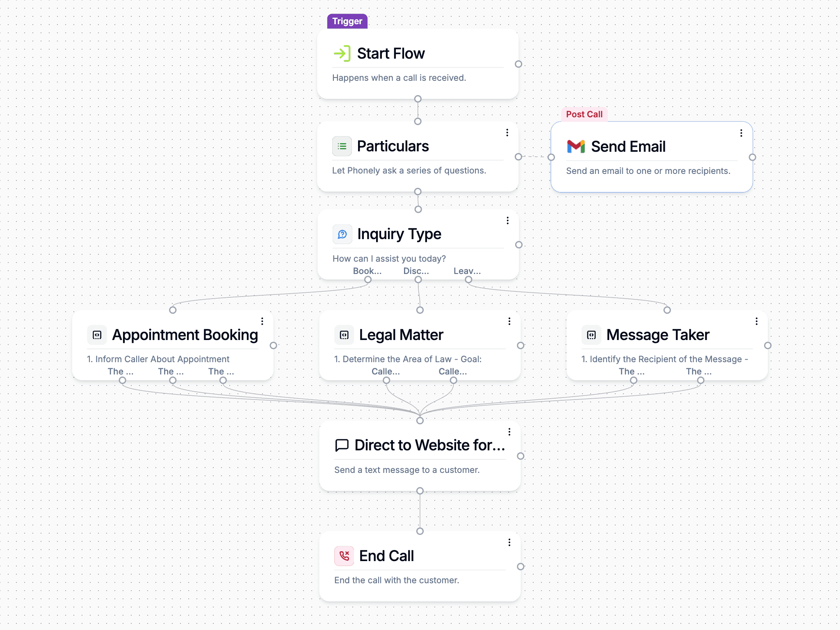Open the options menu on Message Taker
840x630 pixels.
tap(757, 322)
